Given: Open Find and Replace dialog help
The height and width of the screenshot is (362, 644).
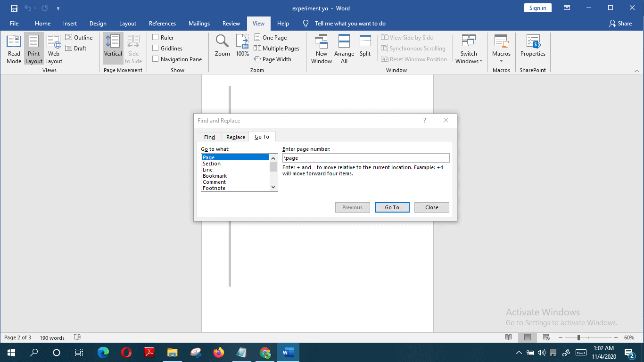Looking at the screenshot, I should pyautogui.click(x=425, y=121).
